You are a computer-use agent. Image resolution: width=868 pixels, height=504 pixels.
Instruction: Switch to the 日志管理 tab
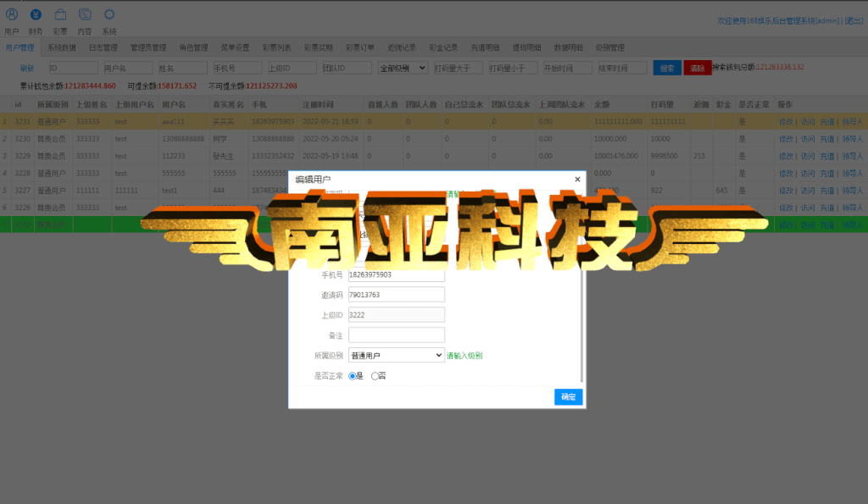tap(103, 47)
